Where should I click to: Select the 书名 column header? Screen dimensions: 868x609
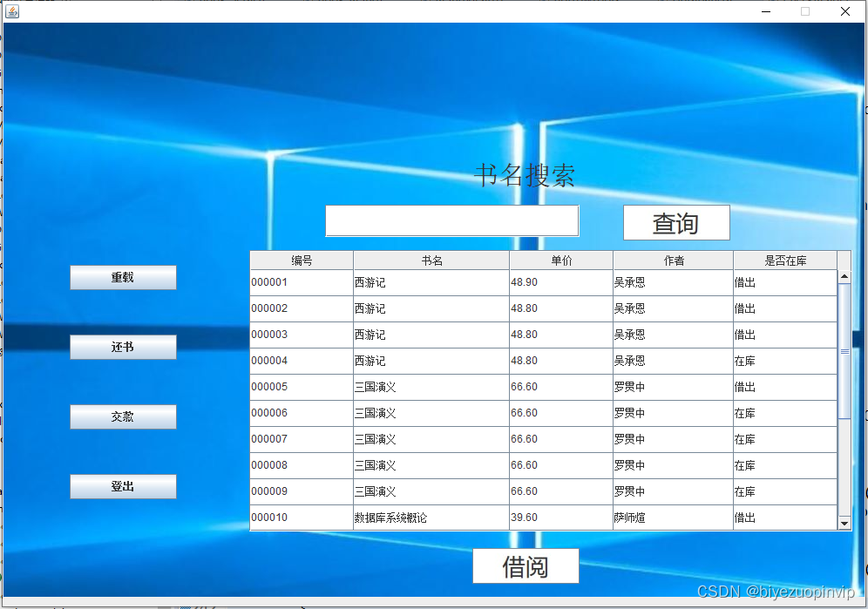pyautogui.click(x=431, y=261)
